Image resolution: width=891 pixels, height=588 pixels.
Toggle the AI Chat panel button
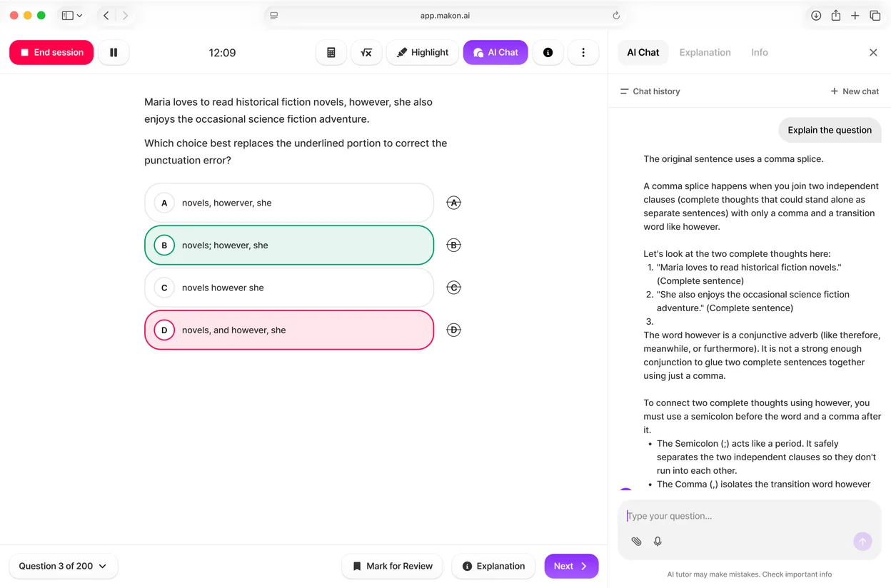(x=495, y=52)
